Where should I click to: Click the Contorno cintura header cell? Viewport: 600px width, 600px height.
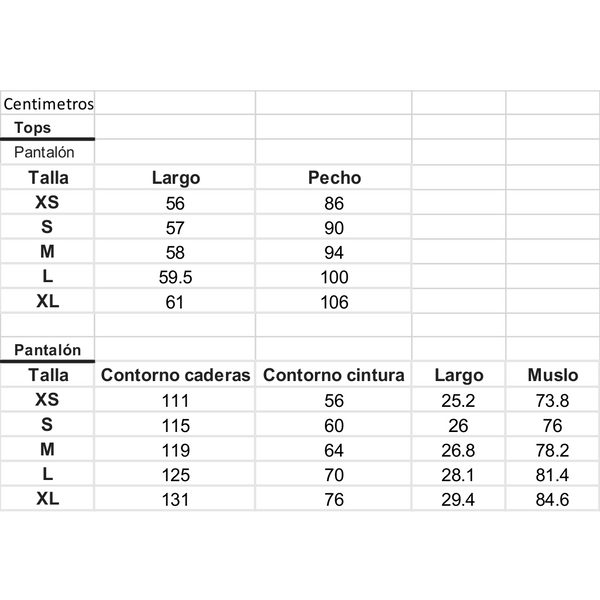pos(334,375)
